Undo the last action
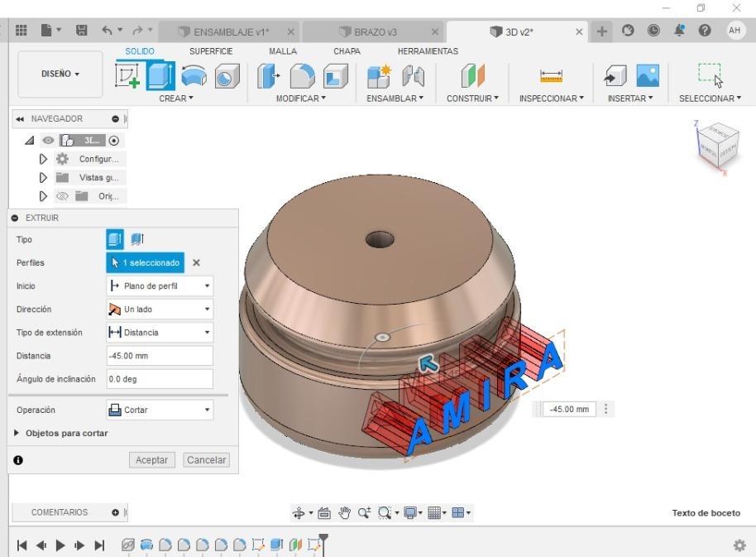The image size is (756, 557). point(107,31)
